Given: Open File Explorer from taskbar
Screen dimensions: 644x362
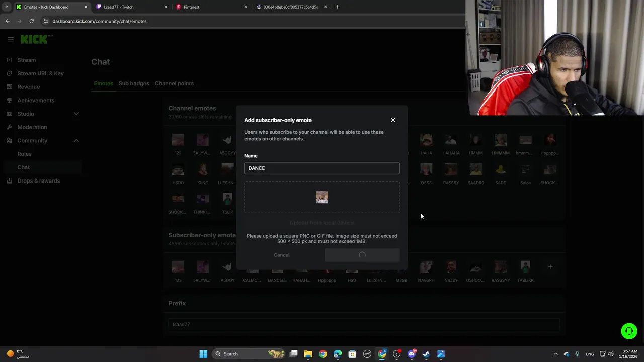Looking at the screenshot, I should pyautogui.click(x=308, y=354).
